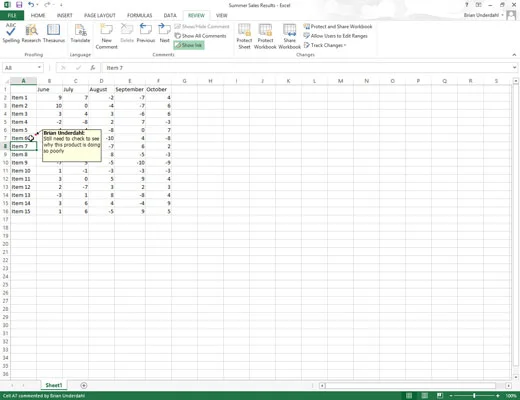Open the Name Box dropdown arrow
520x400 pixels.
tap(39, 68)
